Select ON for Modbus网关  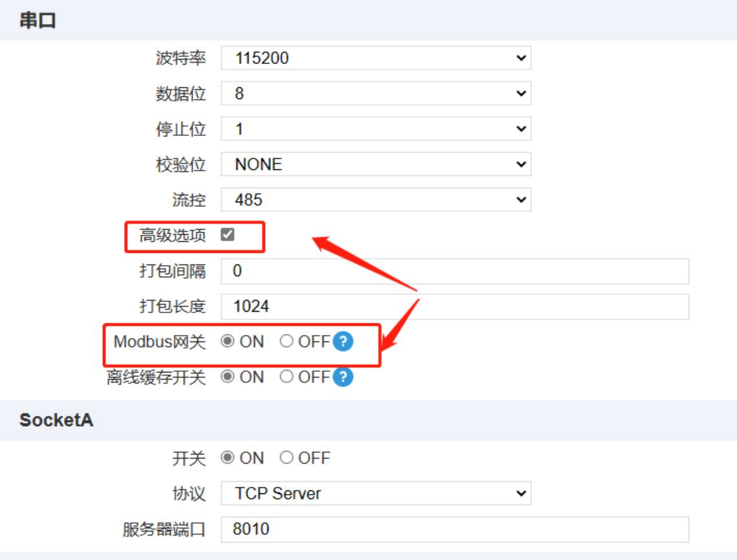(x=228, y=342)
